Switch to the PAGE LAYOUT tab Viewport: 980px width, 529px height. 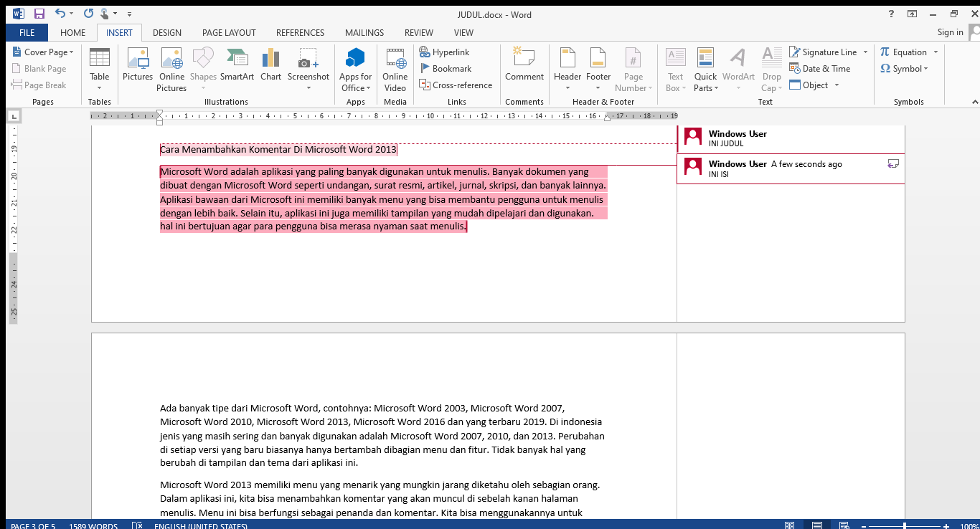(229, 33)
